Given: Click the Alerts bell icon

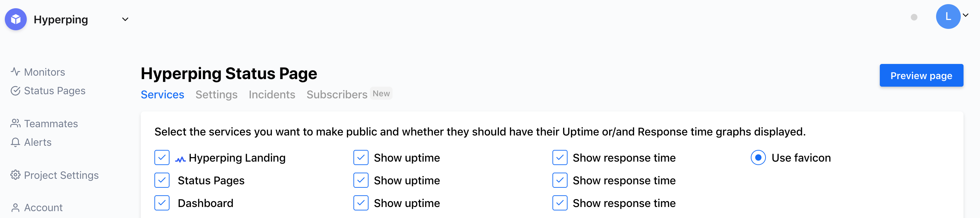Looking at the screenshot, I should [x=15, y=142].
